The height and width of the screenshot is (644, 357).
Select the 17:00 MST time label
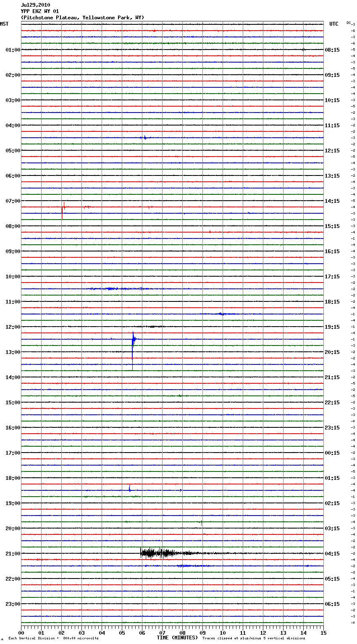(13, 453)
